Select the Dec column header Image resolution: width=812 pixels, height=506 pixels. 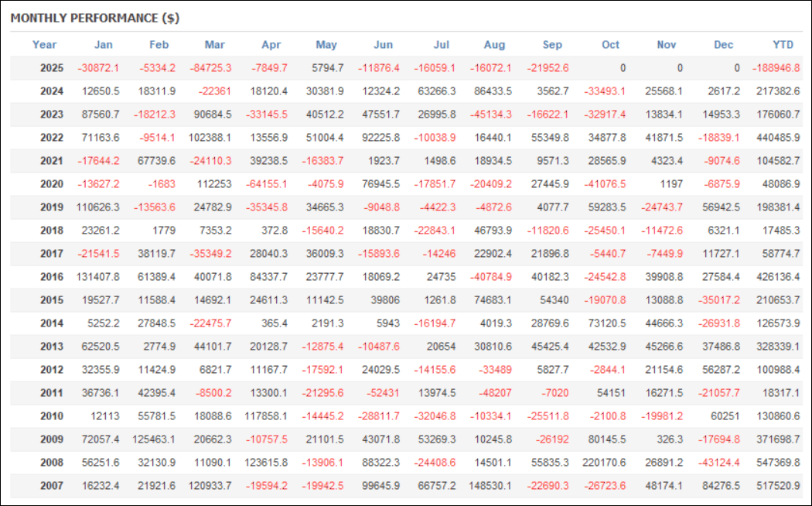click(x=723, y=45)
